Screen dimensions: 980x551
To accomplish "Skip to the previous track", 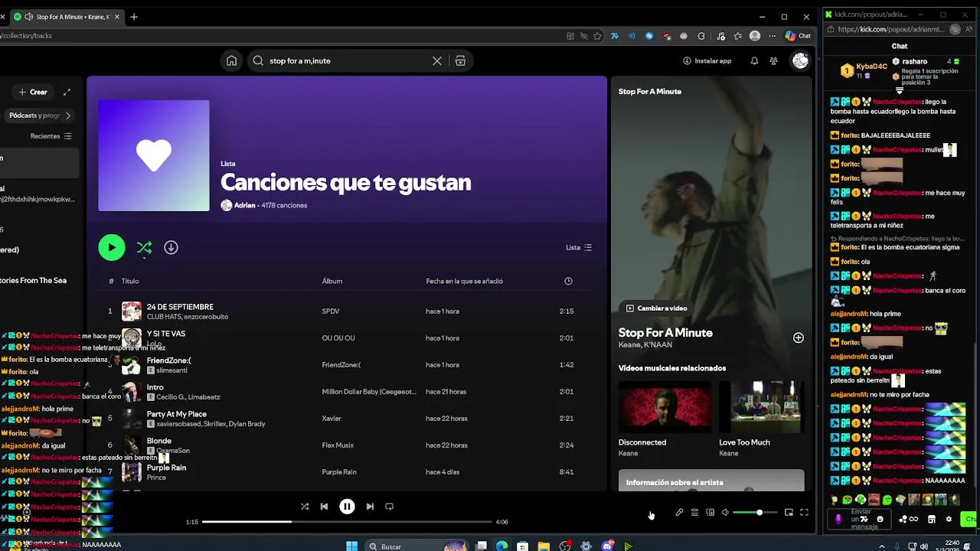I will 324,506.
